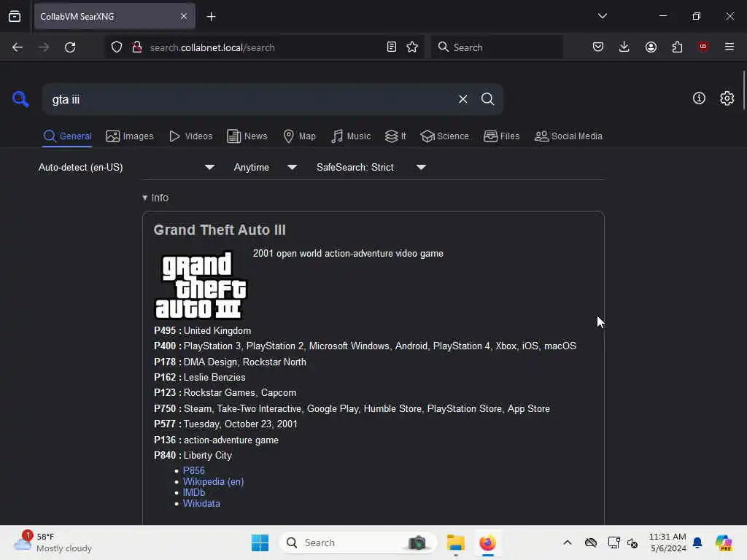Reload the current page

coord(70,47)
